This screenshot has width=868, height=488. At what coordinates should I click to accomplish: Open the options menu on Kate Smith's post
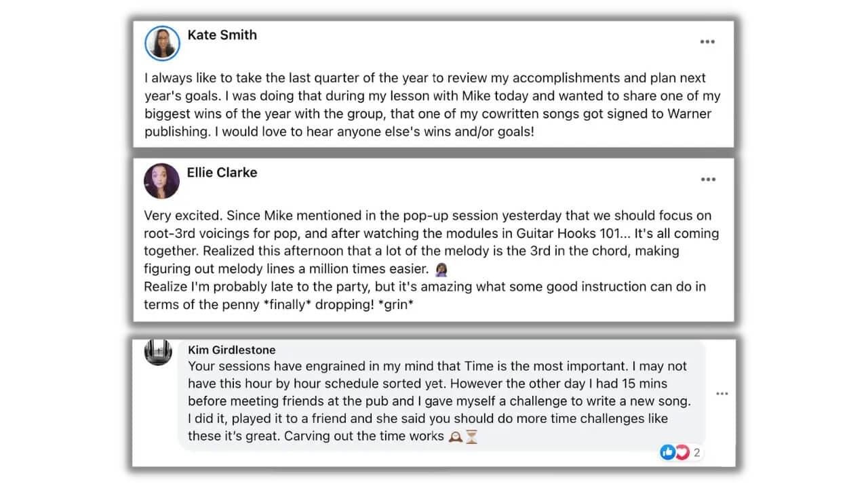tap(707, 42)
